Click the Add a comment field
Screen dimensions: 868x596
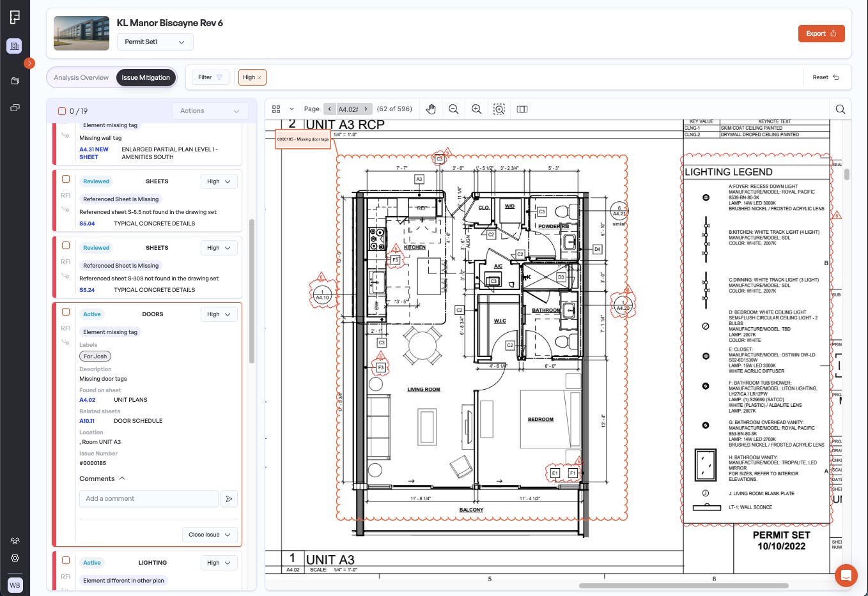[x=148, y=499]
